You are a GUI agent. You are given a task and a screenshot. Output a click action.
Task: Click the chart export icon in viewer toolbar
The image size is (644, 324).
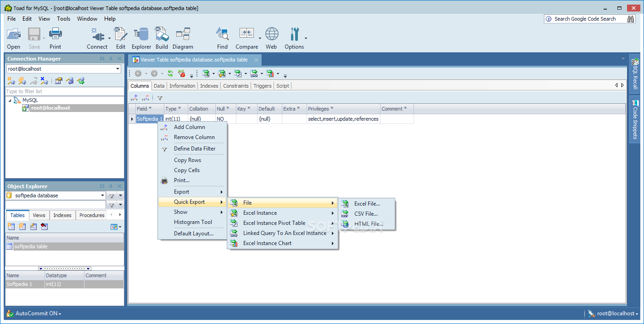coord(270,73)
